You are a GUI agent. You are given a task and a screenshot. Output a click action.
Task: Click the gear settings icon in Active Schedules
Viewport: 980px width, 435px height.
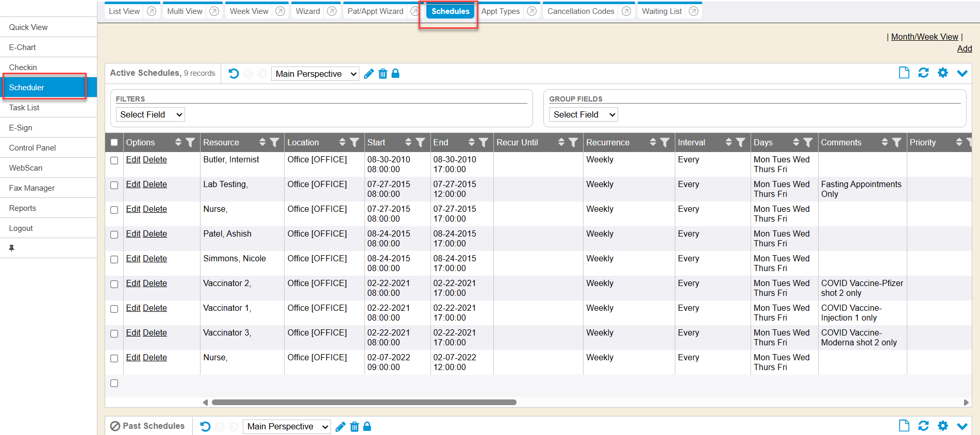[942, 73]
